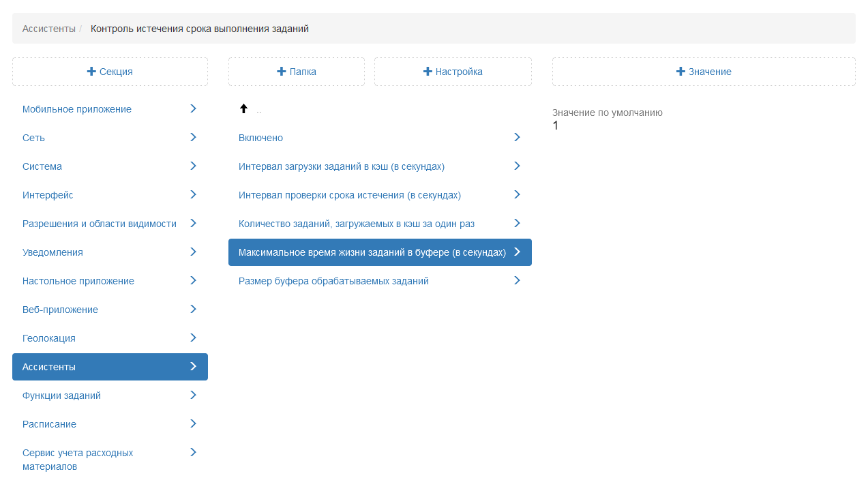The image size is (868, 493).
Task: Open the Система section
Action: [42, 166]
